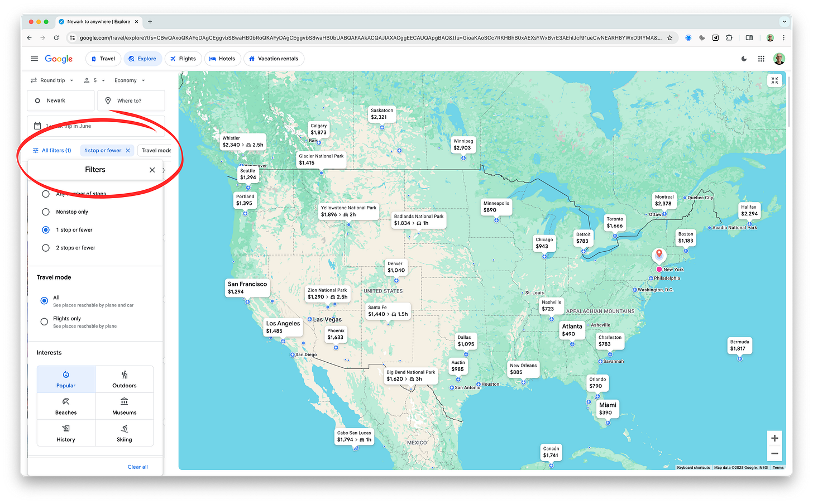The height and width of the screenshot is (504, 813).
Task: Remove the 1 stop or fewer filter chip
Action: [128, 150]
